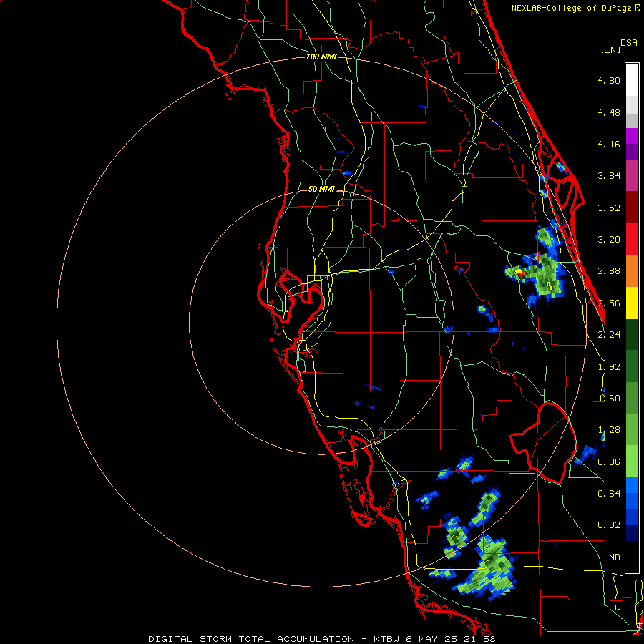Screen dimensions: 644x644
Task: Pick the dark maroon legend color band
Action: click(632, 208)
